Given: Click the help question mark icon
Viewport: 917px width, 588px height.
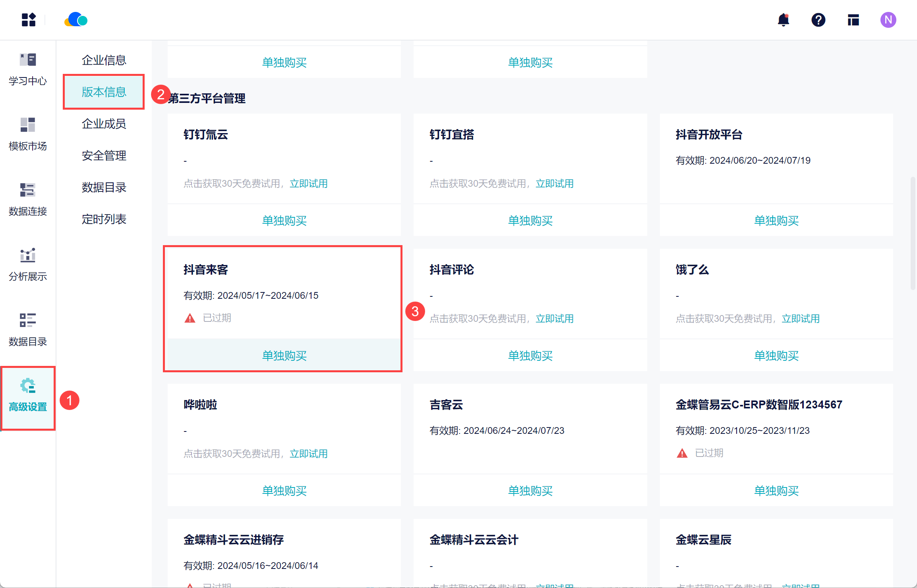Looking at the screenshot, I should pyautogui.click(x=818, y=20).
